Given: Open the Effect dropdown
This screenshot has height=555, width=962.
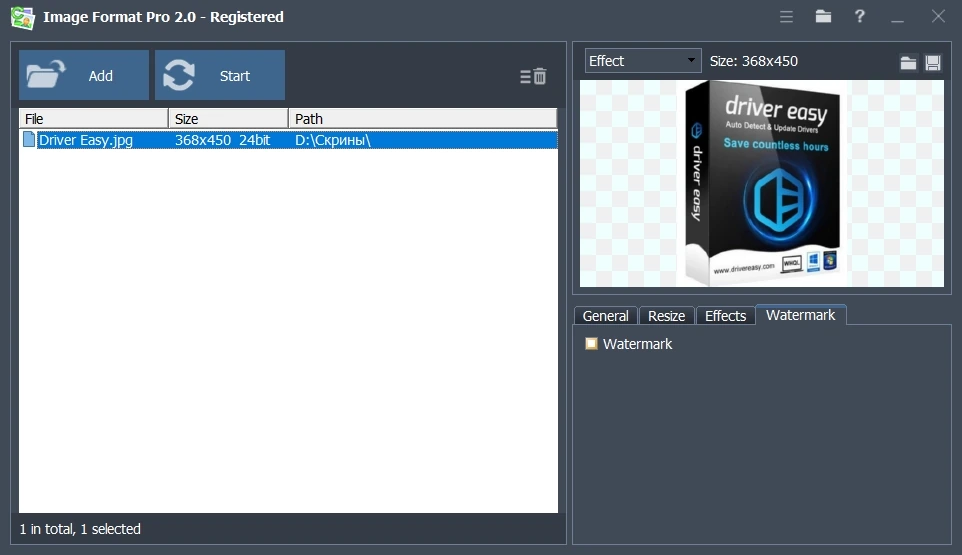Looking at the screenshot, I should click(643, 61).
